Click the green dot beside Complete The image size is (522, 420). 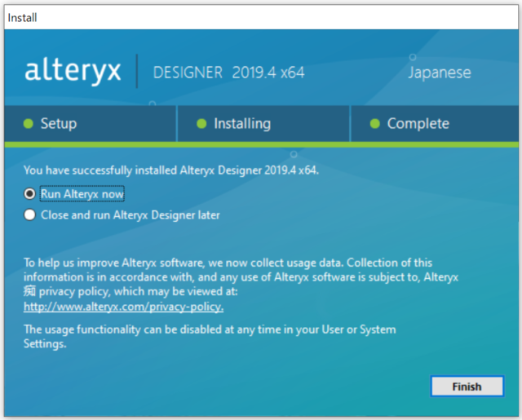[x=375, y=124]
